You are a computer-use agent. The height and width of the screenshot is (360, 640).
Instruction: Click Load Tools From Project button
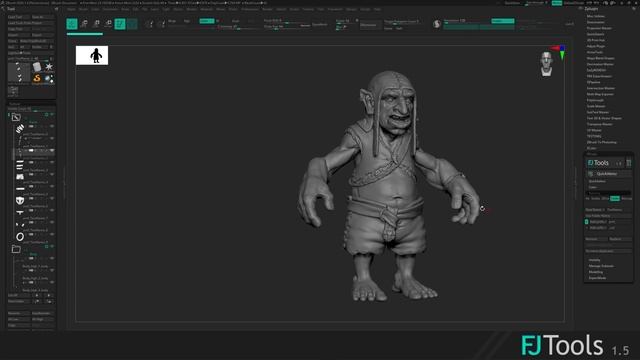pyautogui.click(x=31, y=23)
